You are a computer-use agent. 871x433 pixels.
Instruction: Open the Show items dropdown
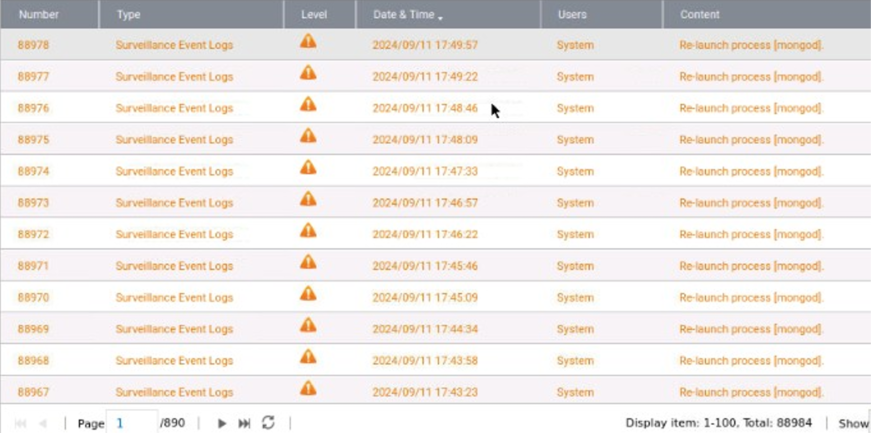(x=853, y=424)
